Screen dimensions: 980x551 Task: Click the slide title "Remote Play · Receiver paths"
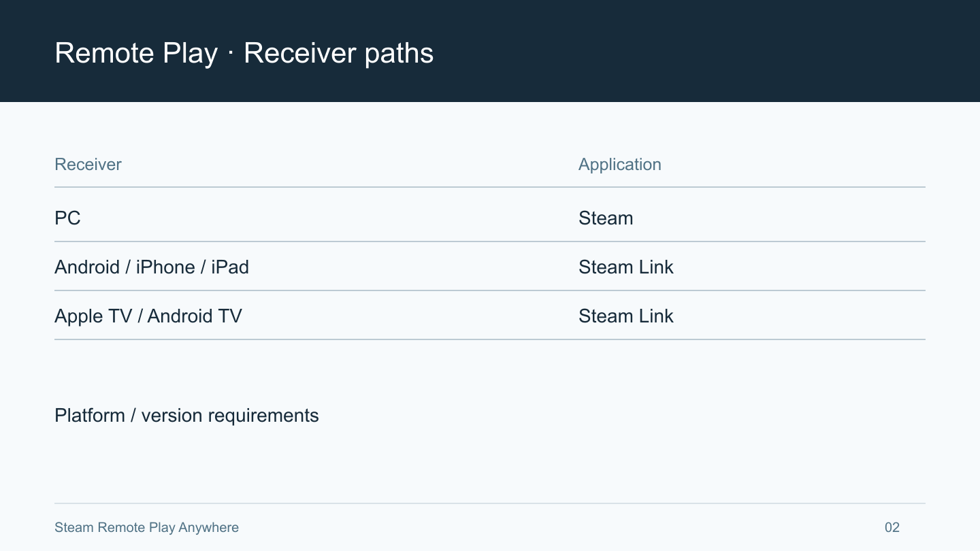click(x=244, y=53)
